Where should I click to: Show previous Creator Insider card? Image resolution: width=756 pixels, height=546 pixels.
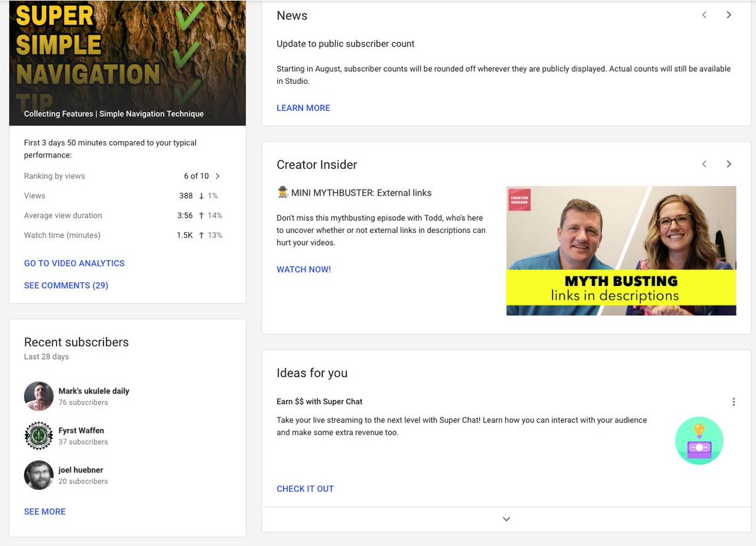point(704,164)
